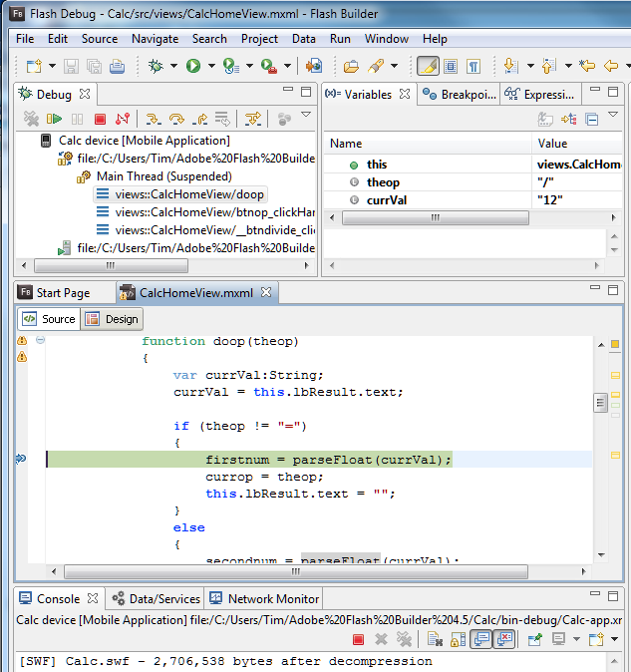Click the Scroll Lock icon in Console

pos(458,640)
